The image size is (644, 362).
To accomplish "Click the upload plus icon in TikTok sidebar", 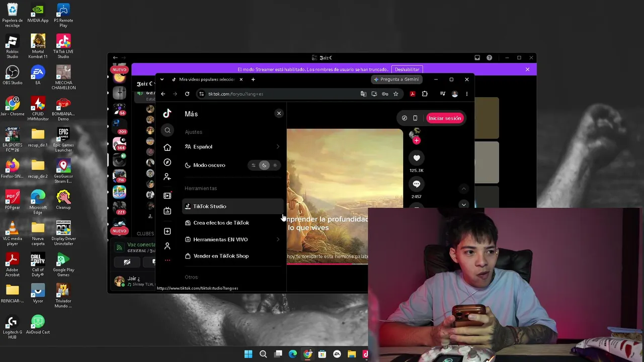I will (x=168, y=231).
